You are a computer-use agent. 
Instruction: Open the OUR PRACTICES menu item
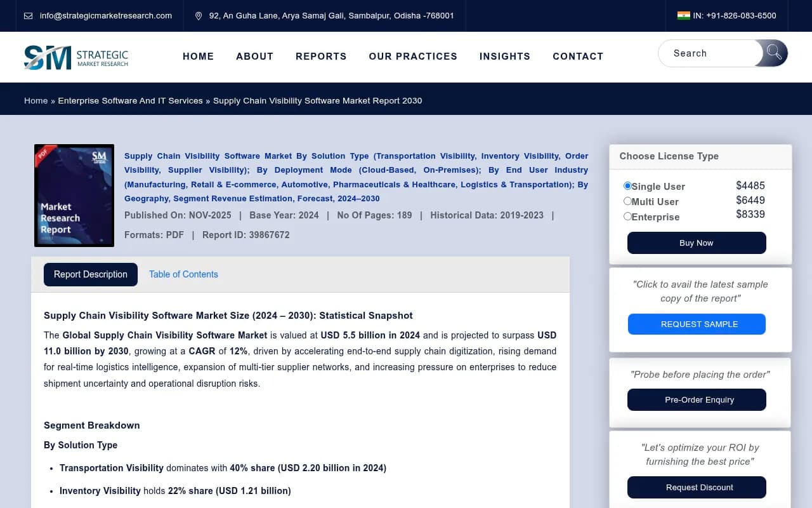[413, 57]
